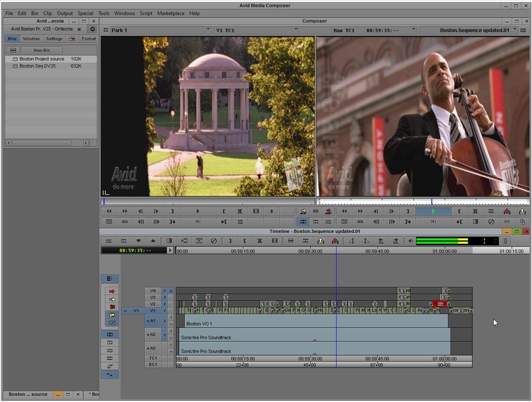Image resolution: width=532 pixels, height=402 pixels.
Task: Click the source monitor position bar
Action: 208,202
